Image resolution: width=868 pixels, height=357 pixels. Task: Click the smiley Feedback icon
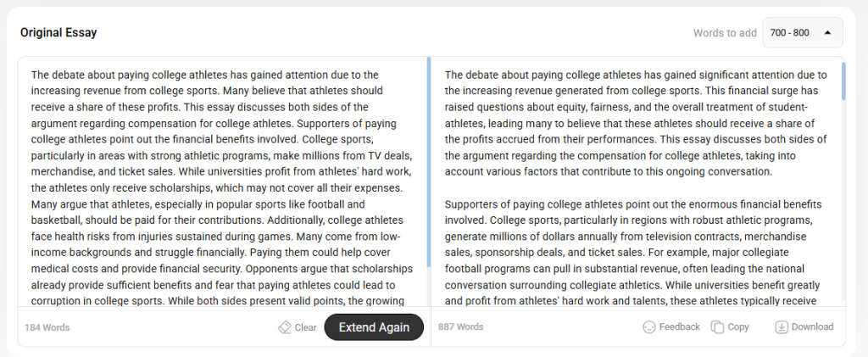pos(649,326)
